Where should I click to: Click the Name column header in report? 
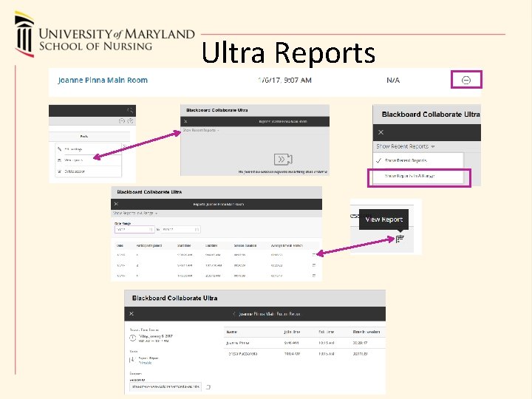pyautogui.click(x=232, y=332)
